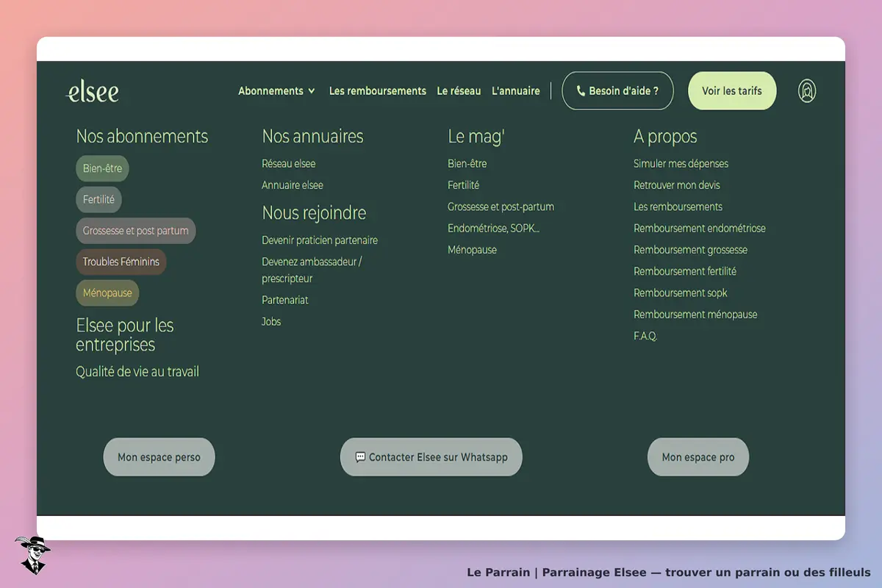The width and height of the screenshot is (882, 588).
Task: Select the Ménopause subscription pill
Action: click(107, 293)
